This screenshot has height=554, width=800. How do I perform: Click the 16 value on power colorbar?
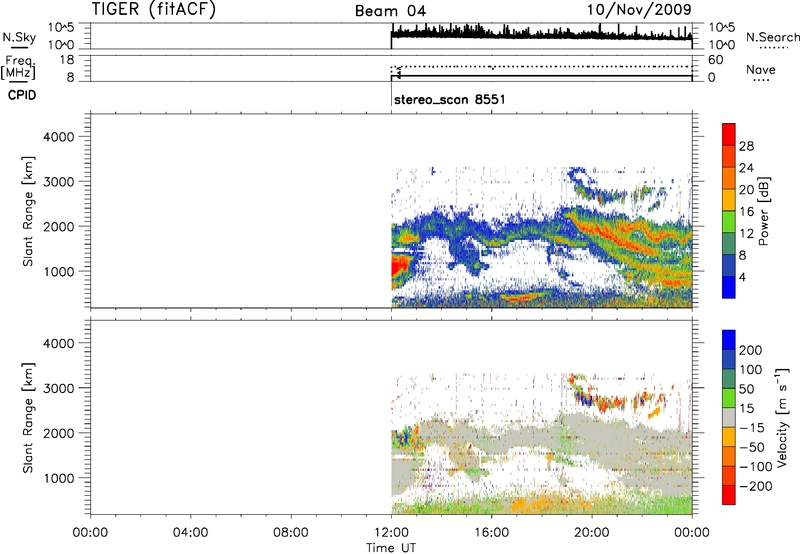tap(746, 212)
